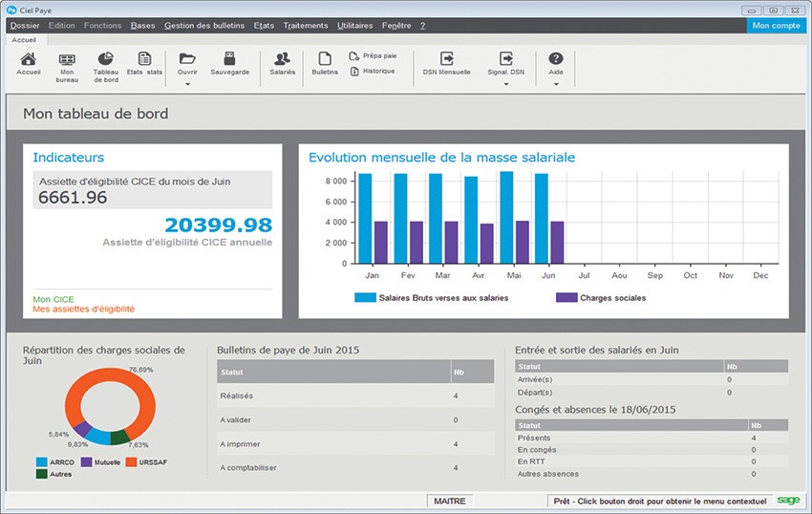Click the Accueil home icon in the toolbar
Screen dimensions: 812x514
pyautogui.click(x=28, y=61)
